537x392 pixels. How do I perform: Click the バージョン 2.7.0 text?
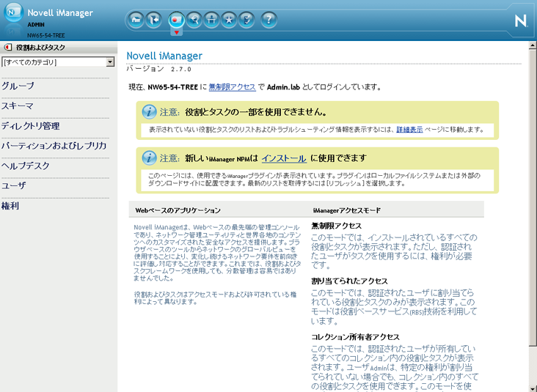coord(159,69)
